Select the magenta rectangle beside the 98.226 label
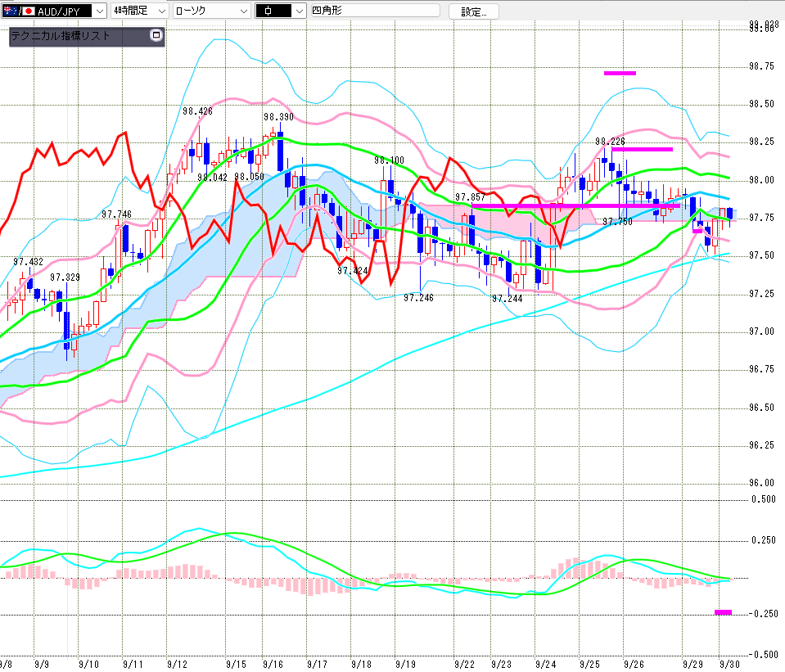Viewport: 785px width, 672px height. (642, 149)
